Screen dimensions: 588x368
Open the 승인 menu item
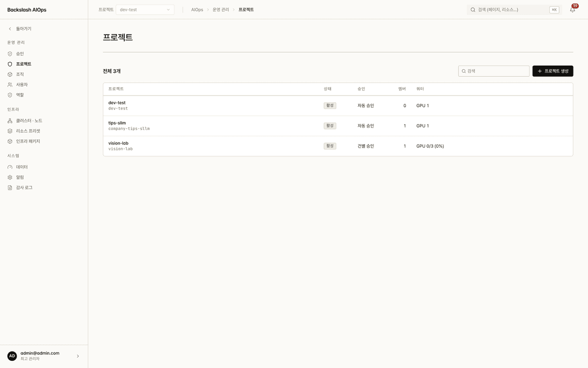tap(20, 54)
